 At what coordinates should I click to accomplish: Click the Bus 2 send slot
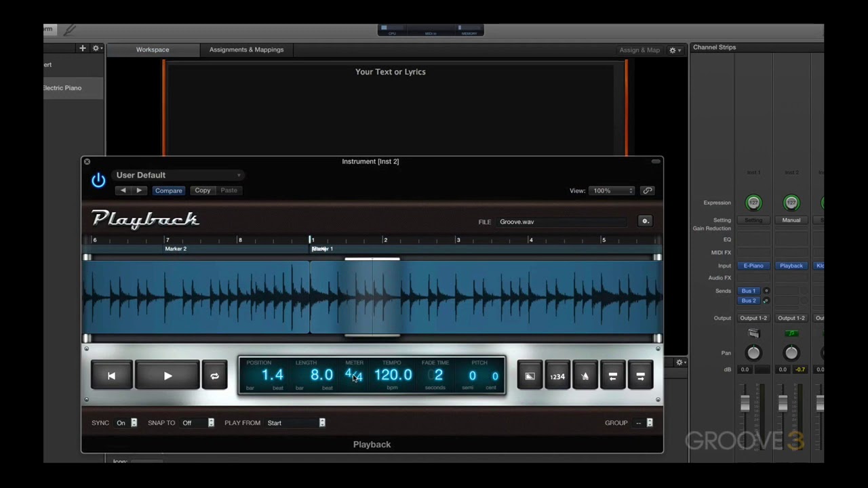[749, 300]
